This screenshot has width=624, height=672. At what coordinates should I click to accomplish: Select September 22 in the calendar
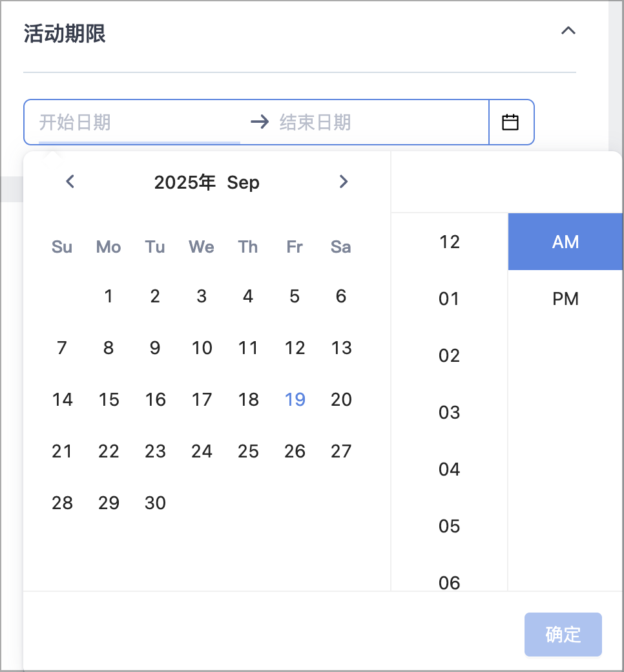coord(109,451)
